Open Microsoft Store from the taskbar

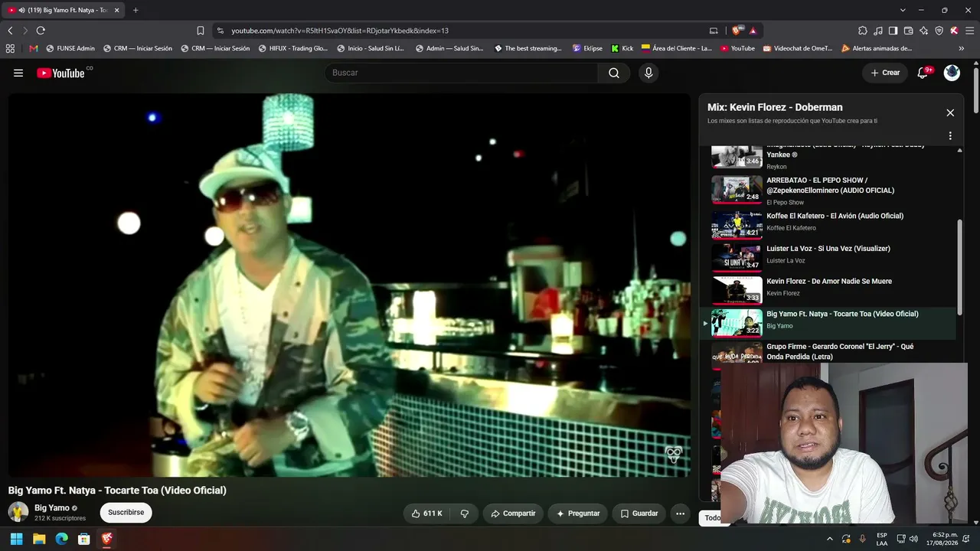coord(84,539)
